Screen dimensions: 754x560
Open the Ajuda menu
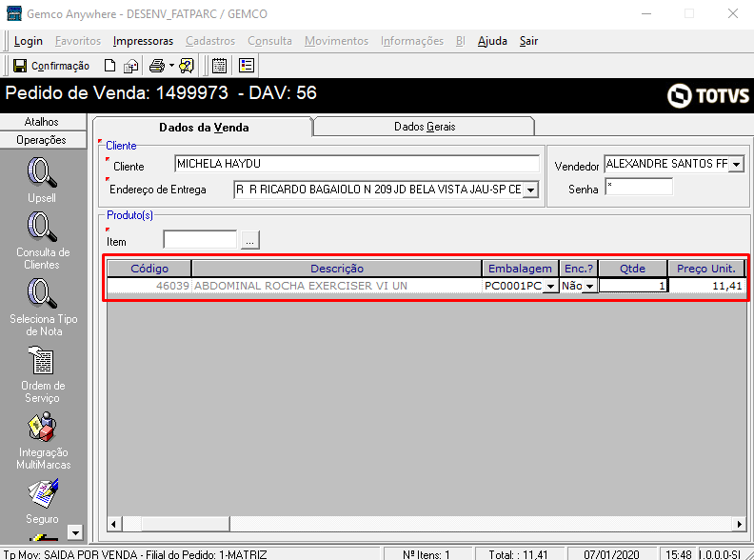(492, 41)
